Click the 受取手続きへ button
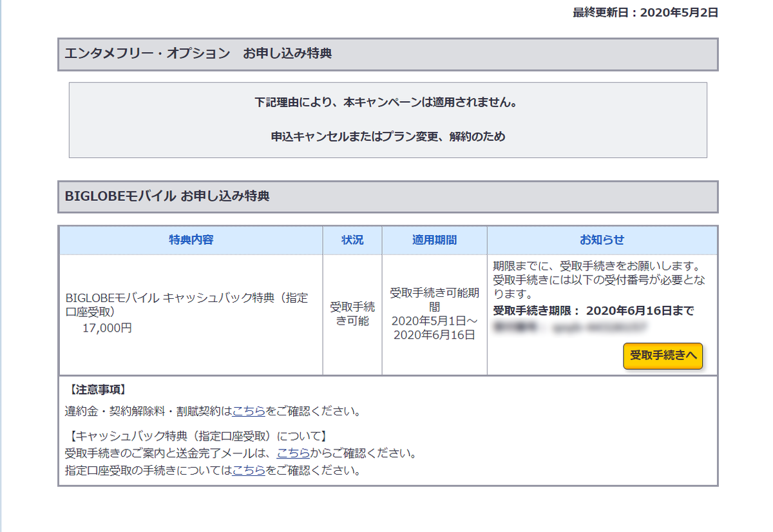This screenshot has width=773, height=532. point(663,356)
